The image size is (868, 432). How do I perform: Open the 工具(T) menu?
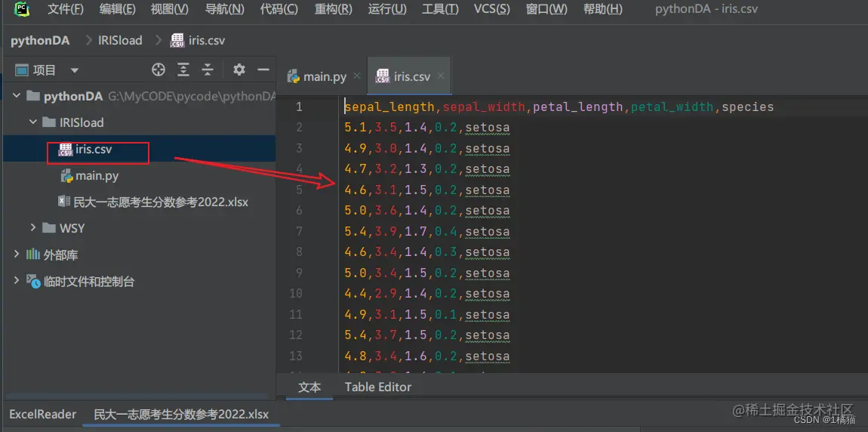tap(440, 9)
